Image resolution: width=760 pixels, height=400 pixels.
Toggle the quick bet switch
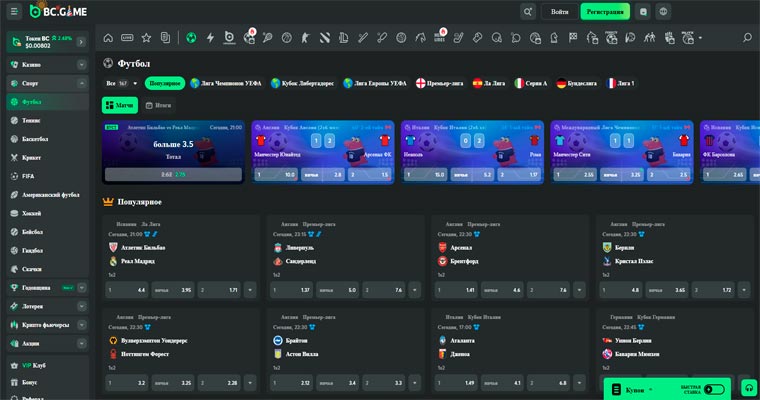[713, 389]
